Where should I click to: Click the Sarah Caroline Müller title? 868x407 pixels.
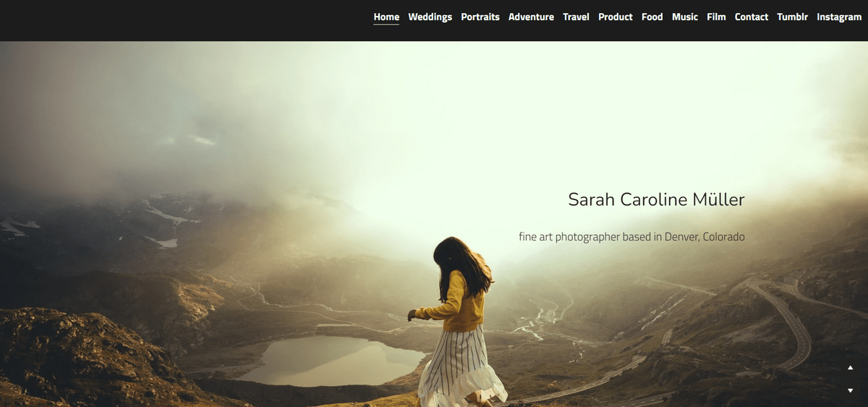point(656,199)
